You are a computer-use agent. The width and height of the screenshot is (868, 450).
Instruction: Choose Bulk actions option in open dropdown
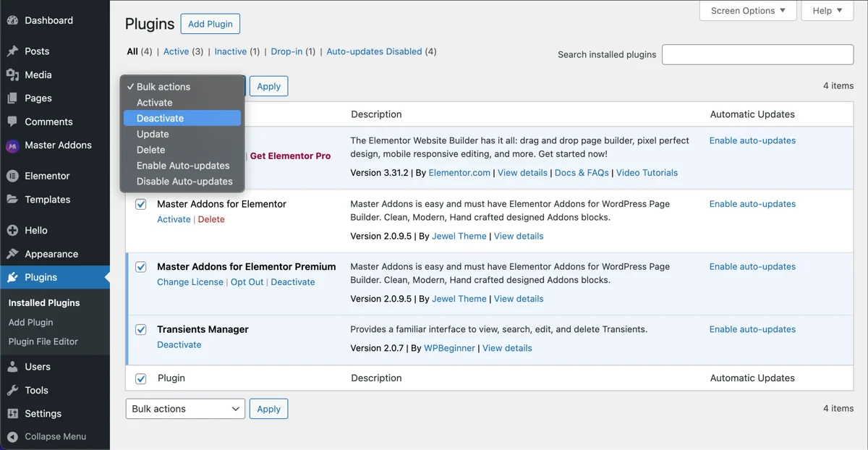pos(182,87)
